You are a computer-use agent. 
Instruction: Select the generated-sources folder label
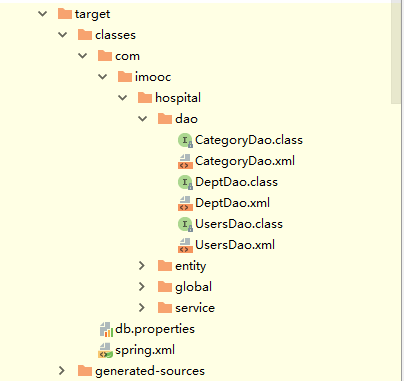coord(150,371)
